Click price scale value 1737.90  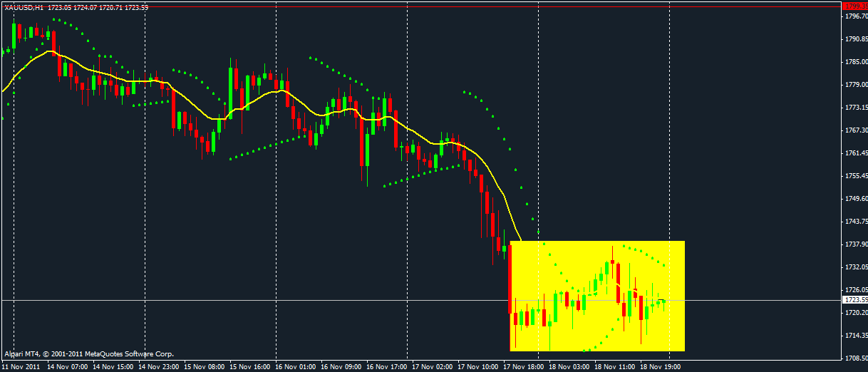point(855,244)
